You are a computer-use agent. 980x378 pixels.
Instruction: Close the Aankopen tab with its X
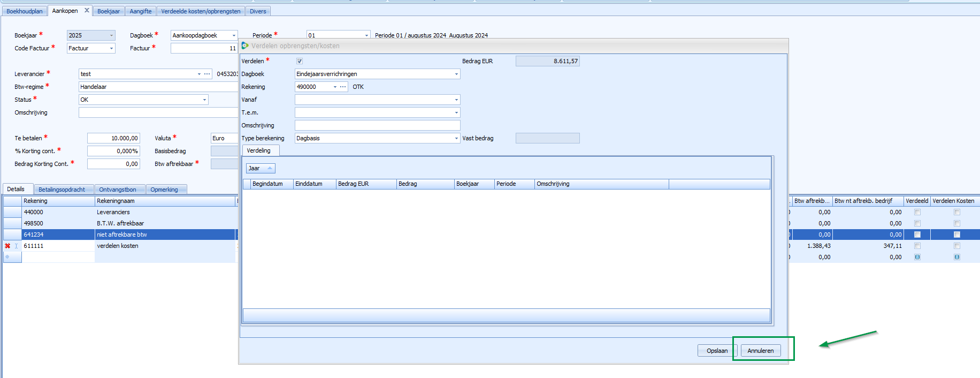coord(87,10)
